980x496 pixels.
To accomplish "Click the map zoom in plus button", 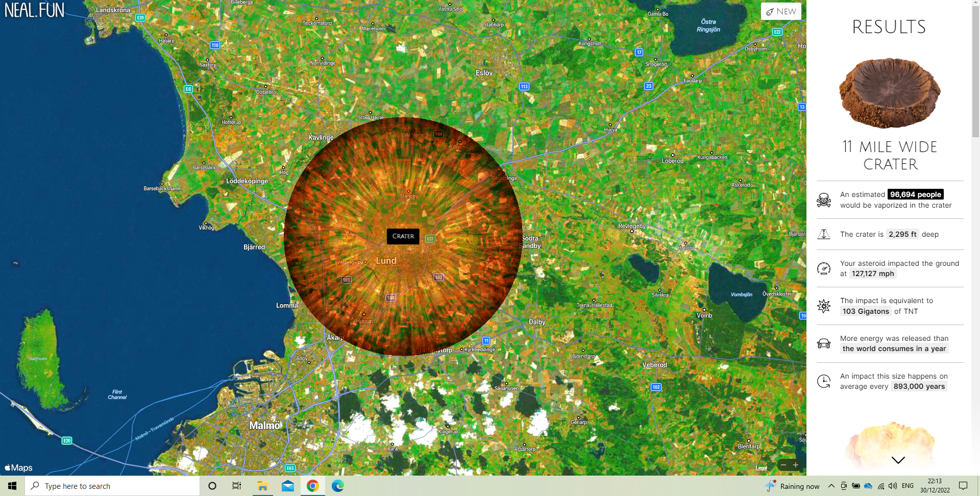I will [796, 465].
